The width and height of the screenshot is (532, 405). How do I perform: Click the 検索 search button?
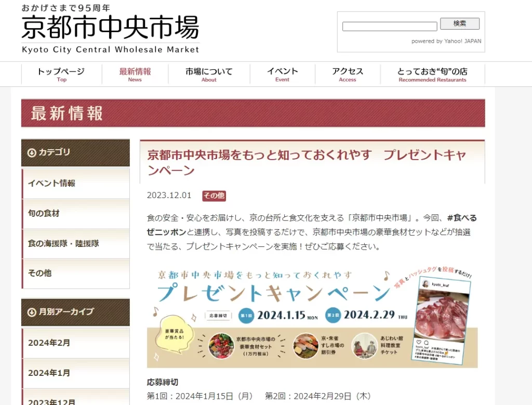[x=460, y=23]
